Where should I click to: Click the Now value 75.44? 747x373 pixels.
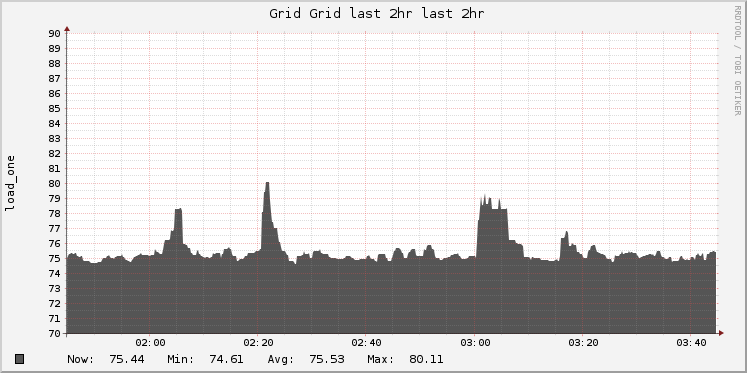126,359
